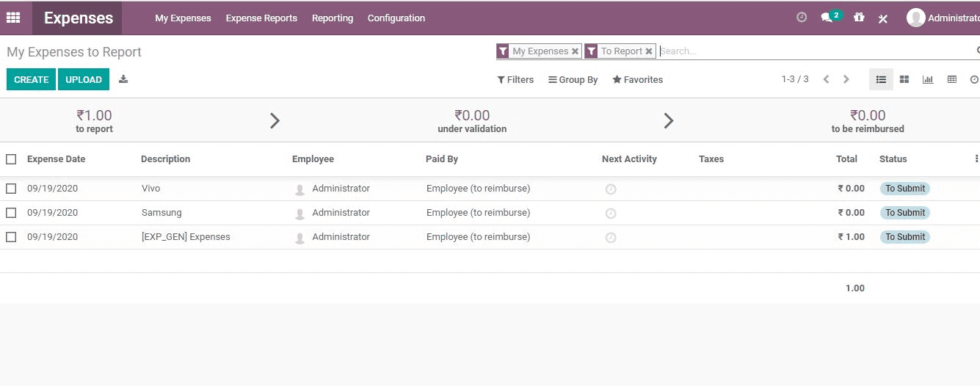Open the [EXP_GEN] Expenses description
The height and width of the screenshot is (386, 980).
[x=186, y=237]
